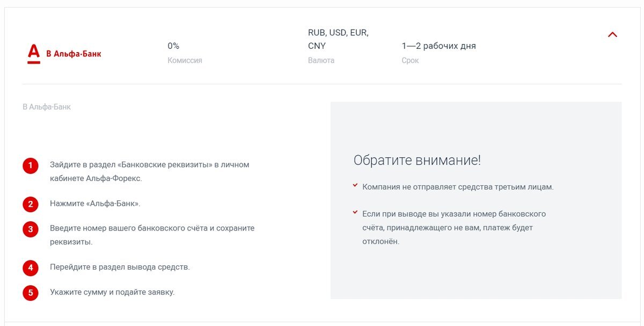The height and width of the screenshot is (326, 644).
Task: Select the 'Валюта' label
Action: click(321, 60)
